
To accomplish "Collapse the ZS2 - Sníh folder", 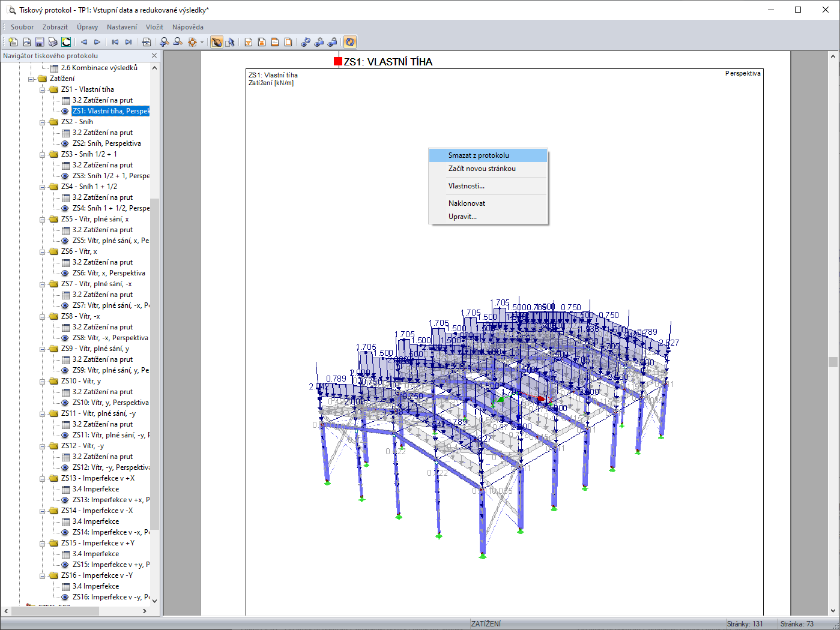I will coord(43,122).
